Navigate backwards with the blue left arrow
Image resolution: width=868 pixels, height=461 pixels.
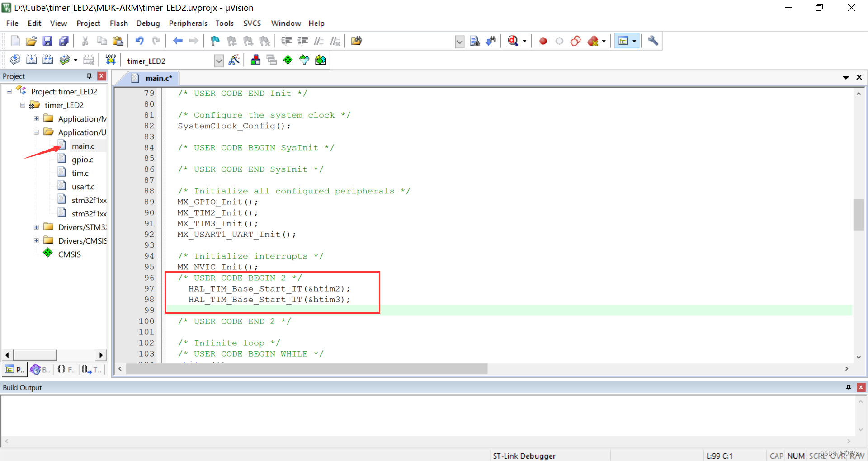[178, 41]
